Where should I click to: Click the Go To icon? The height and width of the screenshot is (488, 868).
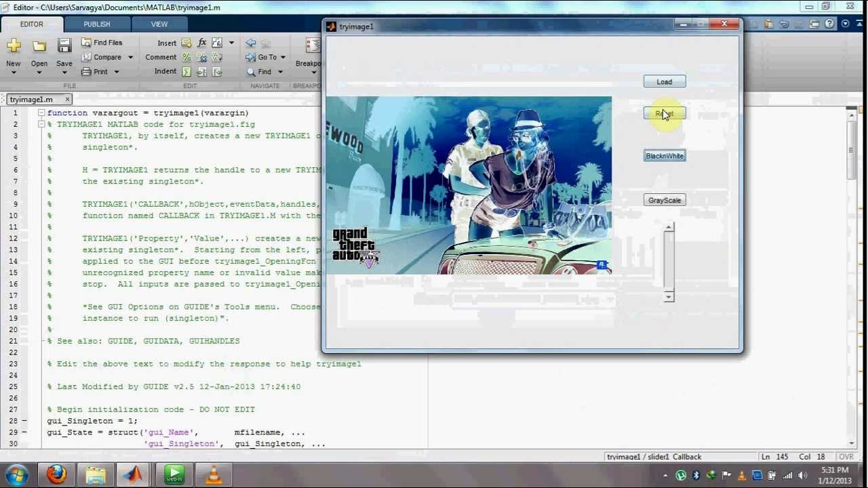tap(251, 57)
